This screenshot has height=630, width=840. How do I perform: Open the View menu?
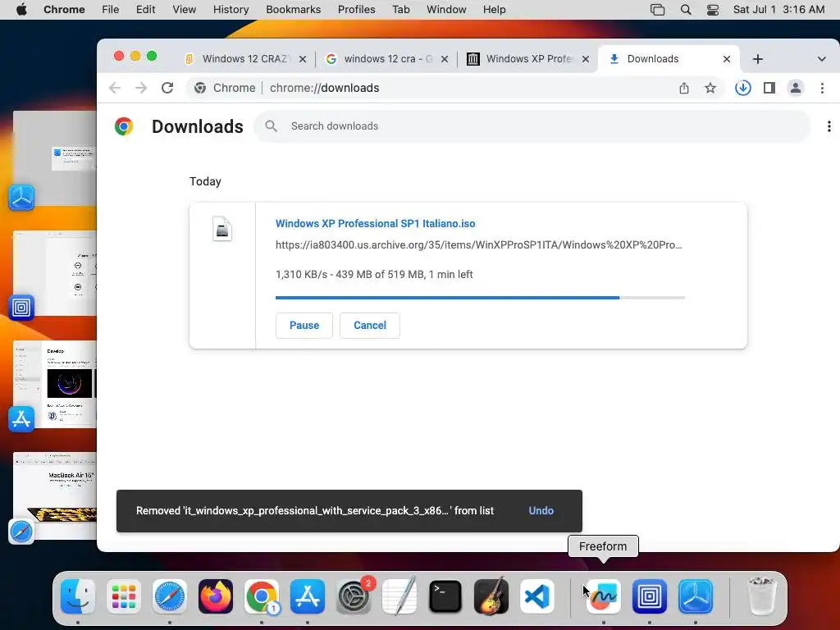[x=184, y=10]
